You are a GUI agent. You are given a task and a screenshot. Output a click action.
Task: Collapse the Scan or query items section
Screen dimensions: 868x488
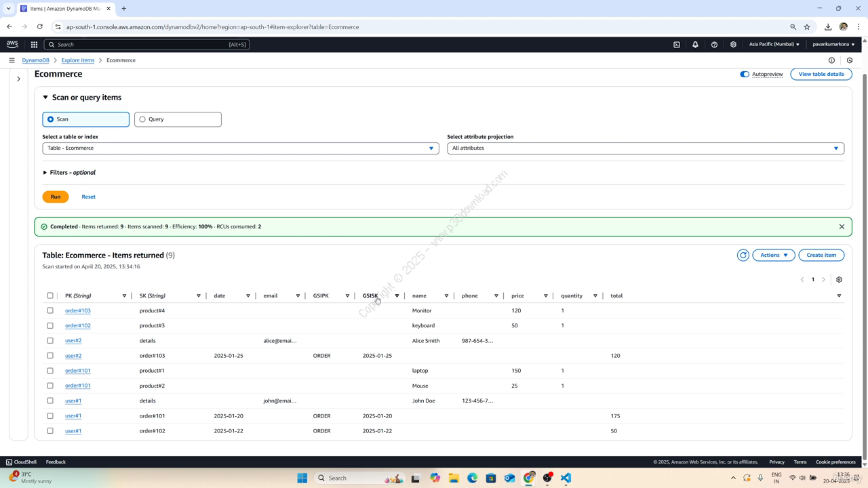pyautogui.click(x=82, y=98)
